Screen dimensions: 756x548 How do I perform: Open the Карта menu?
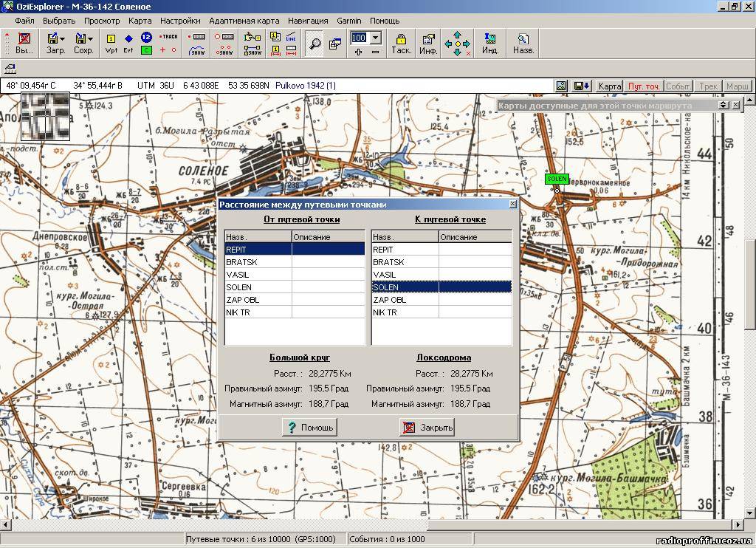[140, 21]
